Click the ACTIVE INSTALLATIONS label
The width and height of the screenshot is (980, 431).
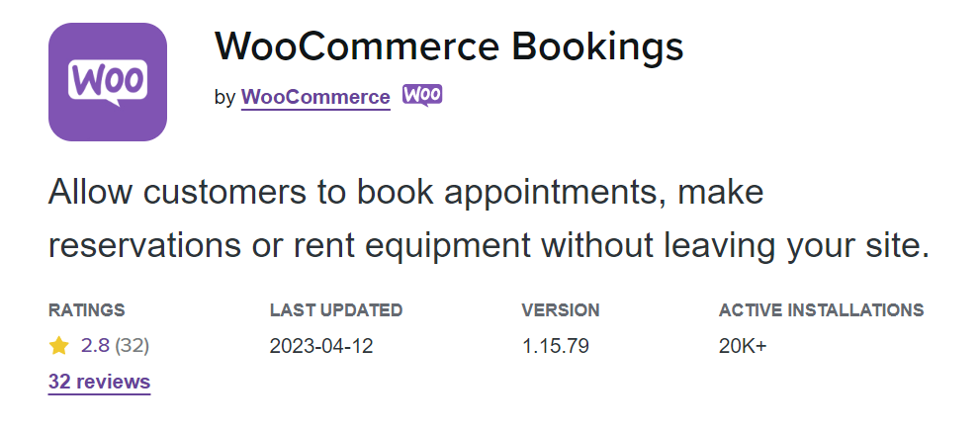821,310
